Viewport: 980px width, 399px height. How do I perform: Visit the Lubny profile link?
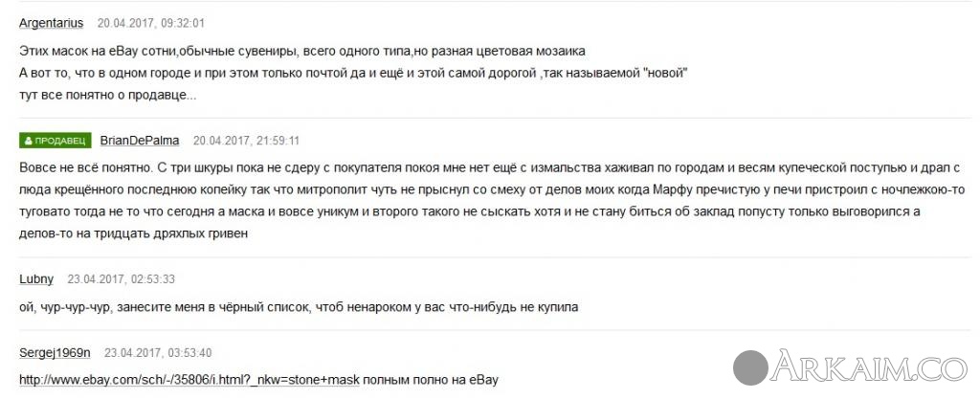click(36, 279)
